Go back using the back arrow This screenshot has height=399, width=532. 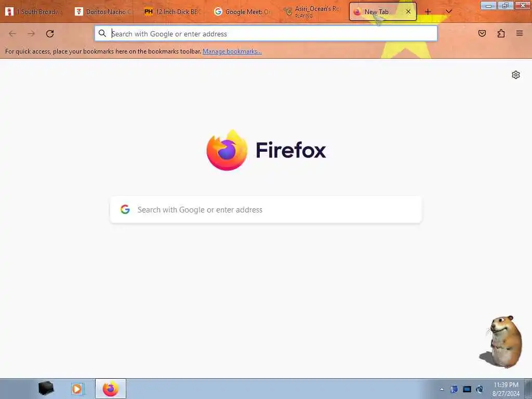click(12, 34)
